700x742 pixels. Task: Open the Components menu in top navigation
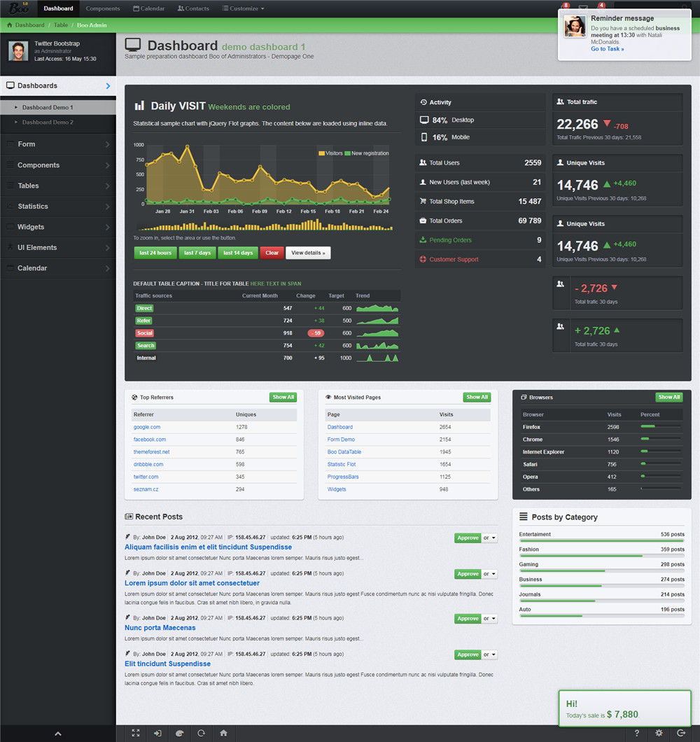coord(103,8)
